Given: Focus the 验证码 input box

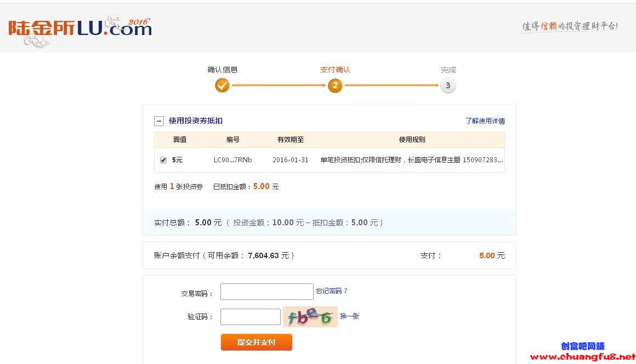Looking at the screenshot, I should tap(250, 317).
